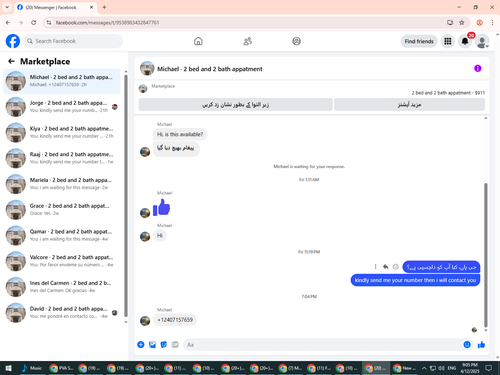The height and width of the screenshot is (375, 500).
Task: Send a thumbs-up like
Action: point(481,345)
